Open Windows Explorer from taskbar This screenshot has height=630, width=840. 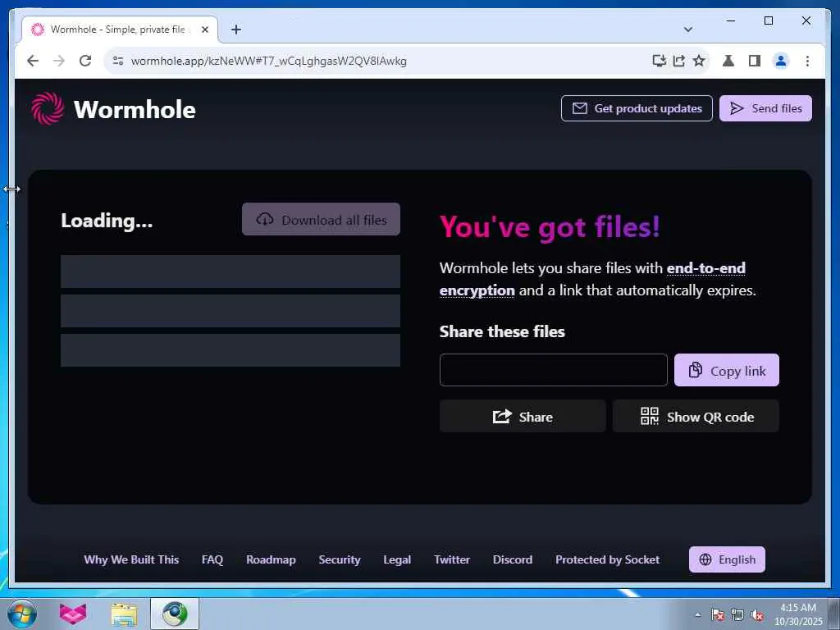(124, 614)
